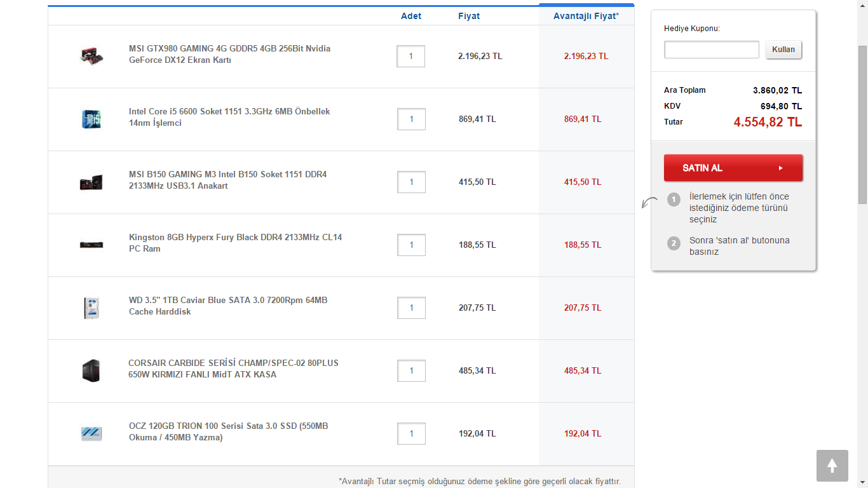868x488 pixels.
Task: Click the Kullan coupon button
Action: pos(783,50)
